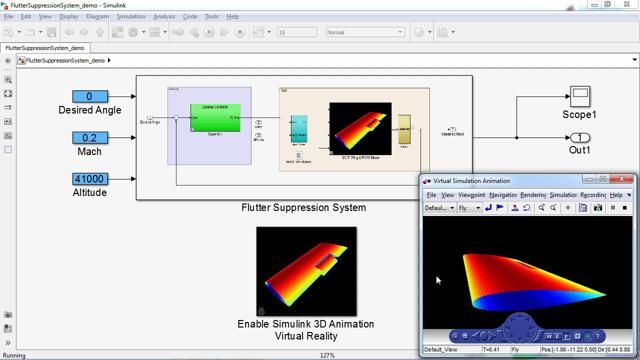Expand Model Advisor dropdown arrow
640x360 pixels.
tap(430, 32)
